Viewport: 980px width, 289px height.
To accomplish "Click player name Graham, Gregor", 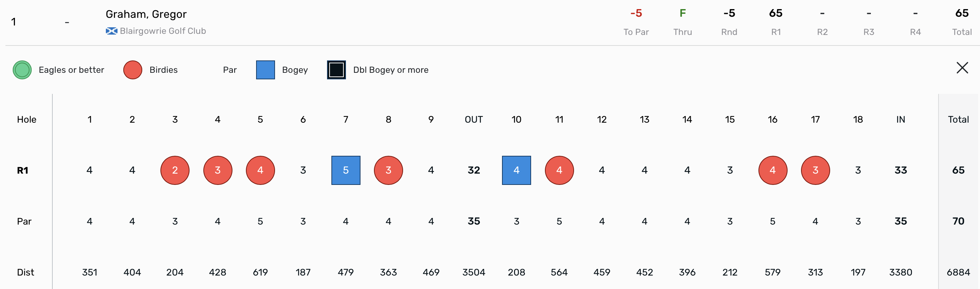I will coord(146,15).
